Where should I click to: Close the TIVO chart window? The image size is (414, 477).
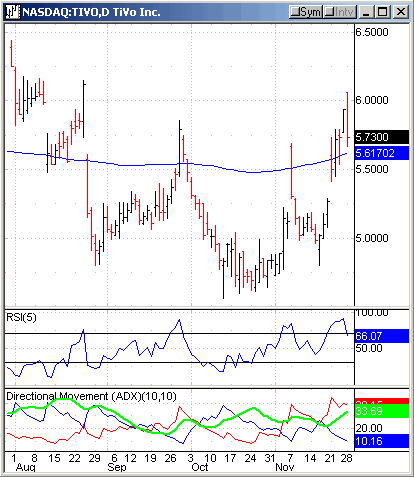(x=400, y=12)
